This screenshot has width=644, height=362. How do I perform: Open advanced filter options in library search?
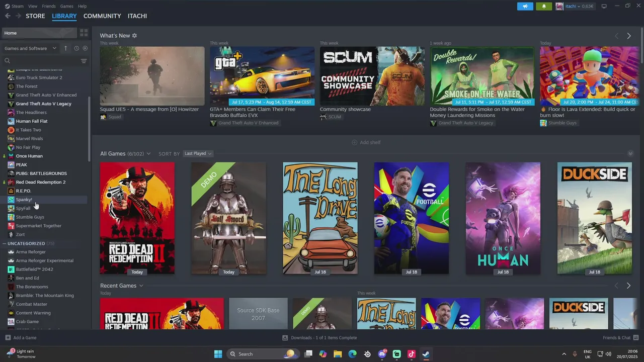(84, 61)
